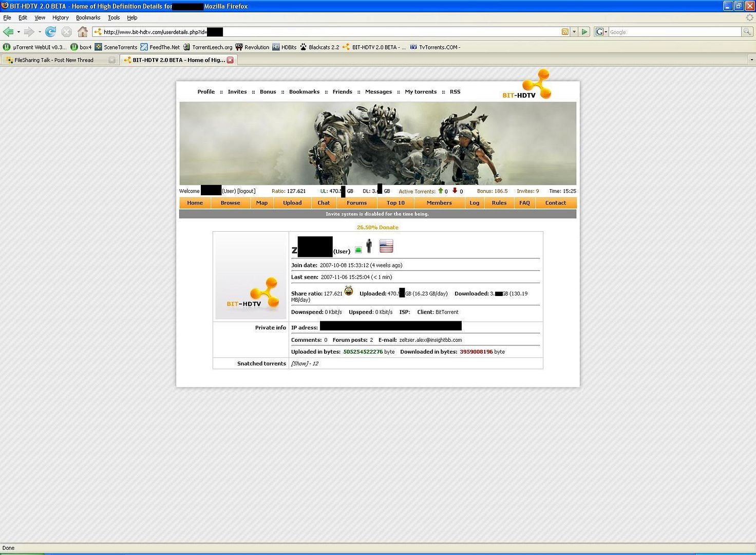The height and width of the screenshot is (555, 756).
Task: Focus the Google search field
Action: [675, 32]
